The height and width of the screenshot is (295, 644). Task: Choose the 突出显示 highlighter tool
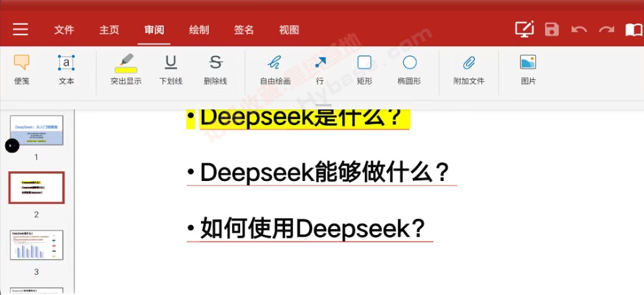(126, 69)
